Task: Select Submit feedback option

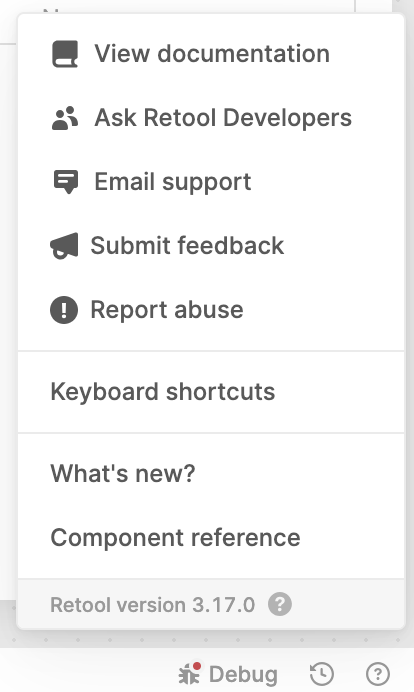Action: pyautogui.click(x=211, y=246)
